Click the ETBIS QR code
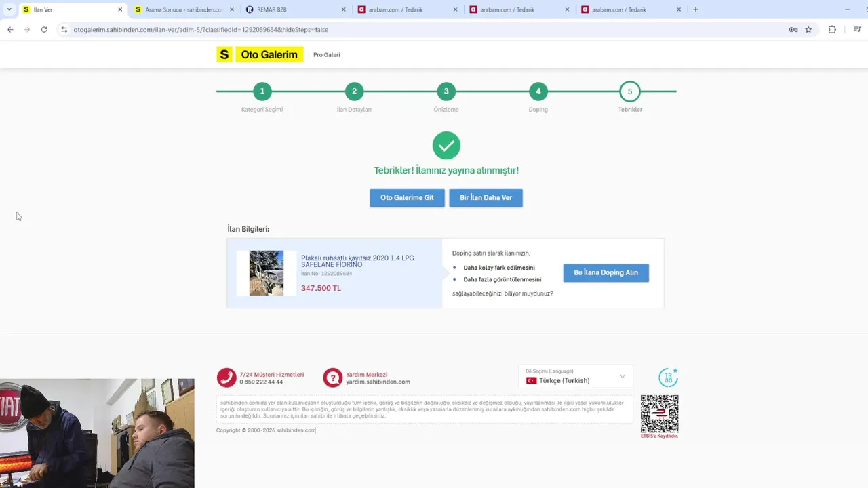Screen dimensions: 868x488 tap(660, 413)
